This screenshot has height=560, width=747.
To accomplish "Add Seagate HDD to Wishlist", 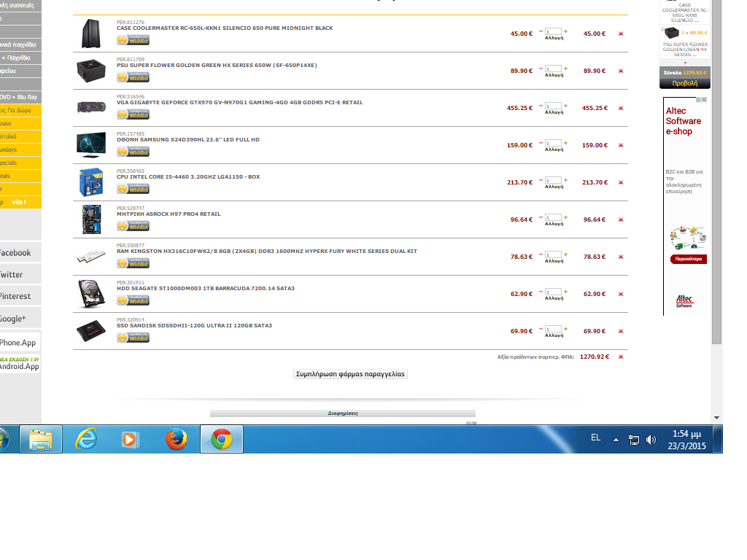I will point(133,300).
